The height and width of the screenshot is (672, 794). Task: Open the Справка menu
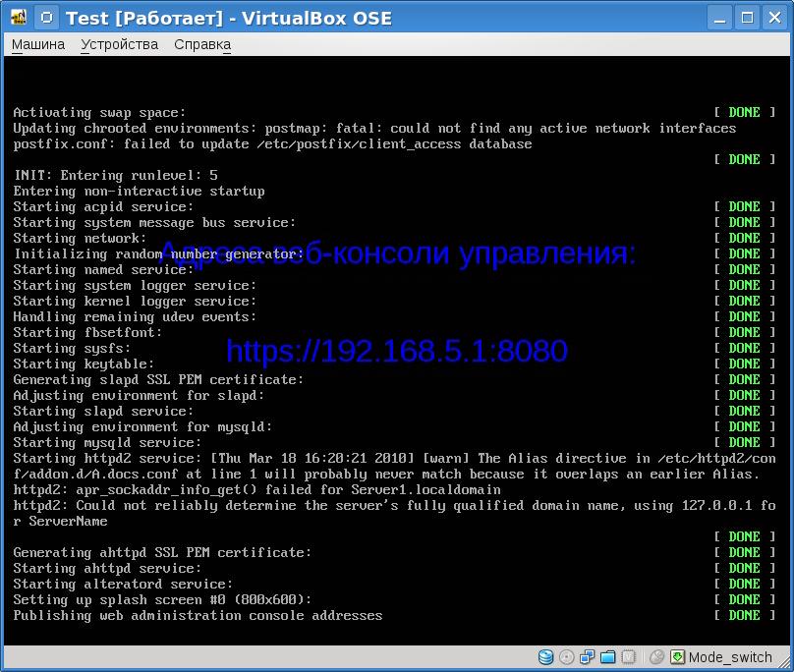pyautogui.click(x=201, y=44)
